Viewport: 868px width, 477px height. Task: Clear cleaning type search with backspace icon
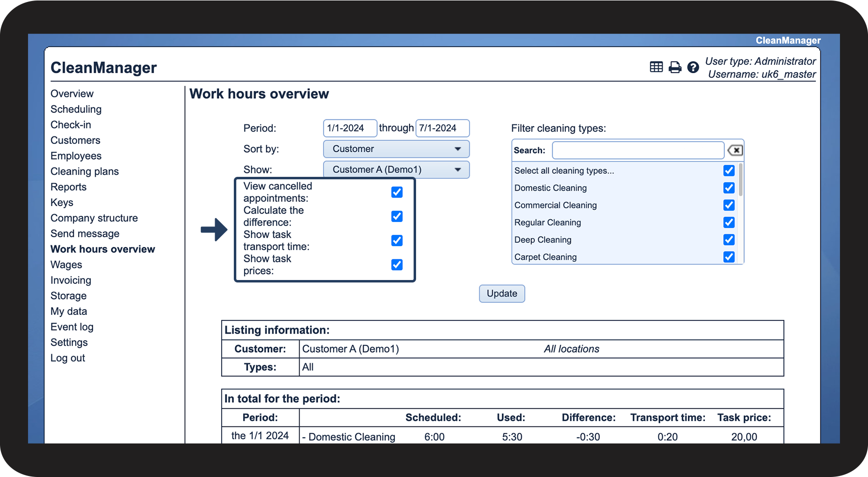pyautogui.click(x=735, y=150)
